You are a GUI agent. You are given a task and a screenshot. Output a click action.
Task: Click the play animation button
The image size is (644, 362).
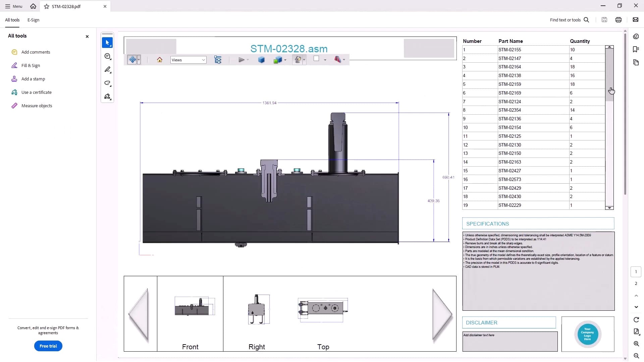[x=241, y=60]
